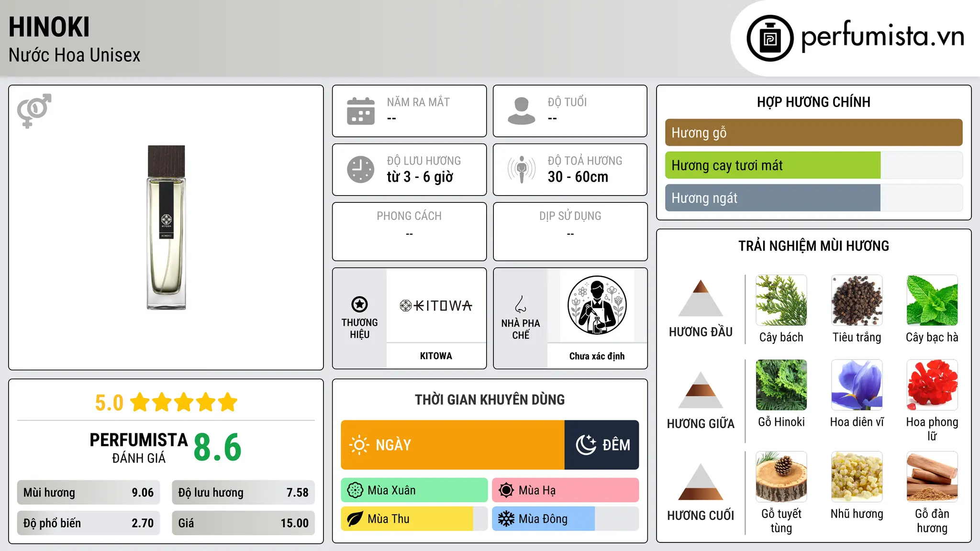Click the Hương gỗ accord bar

pos(813,132)
